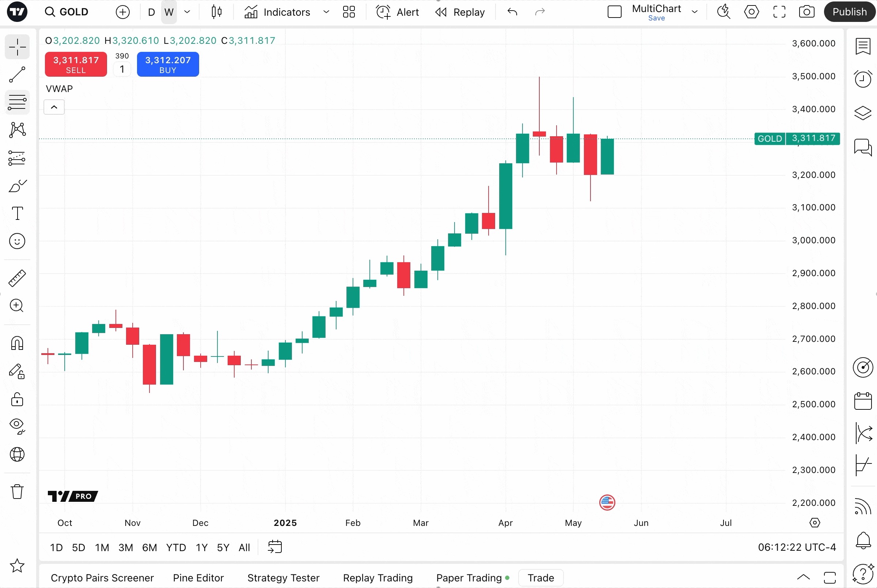Switch to the Strategy Tester tab

tap(283, 577)
